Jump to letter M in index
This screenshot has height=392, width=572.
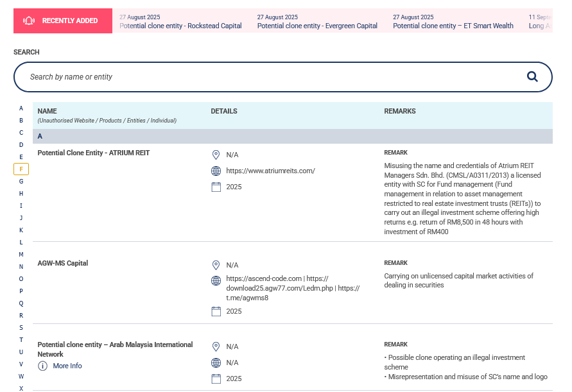(x=21, y=255)
